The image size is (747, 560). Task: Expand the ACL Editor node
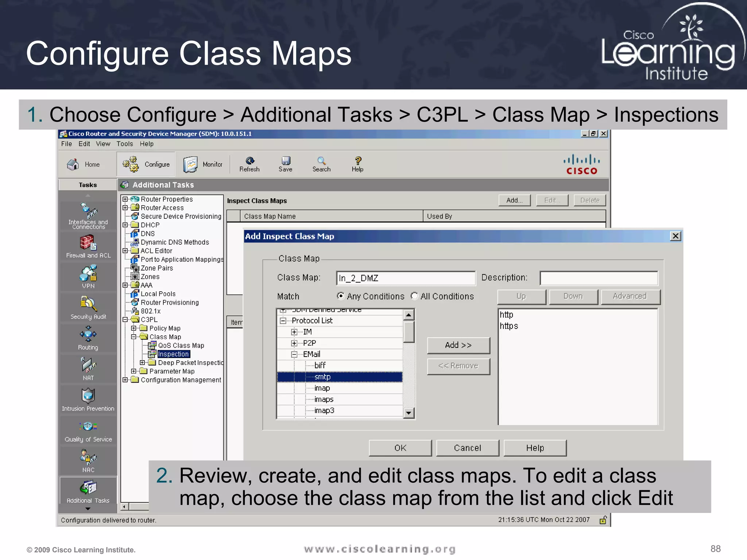click(125, 251)
